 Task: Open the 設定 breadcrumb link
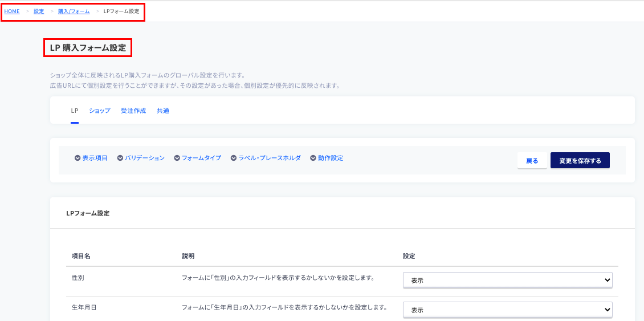click(39, 11)
